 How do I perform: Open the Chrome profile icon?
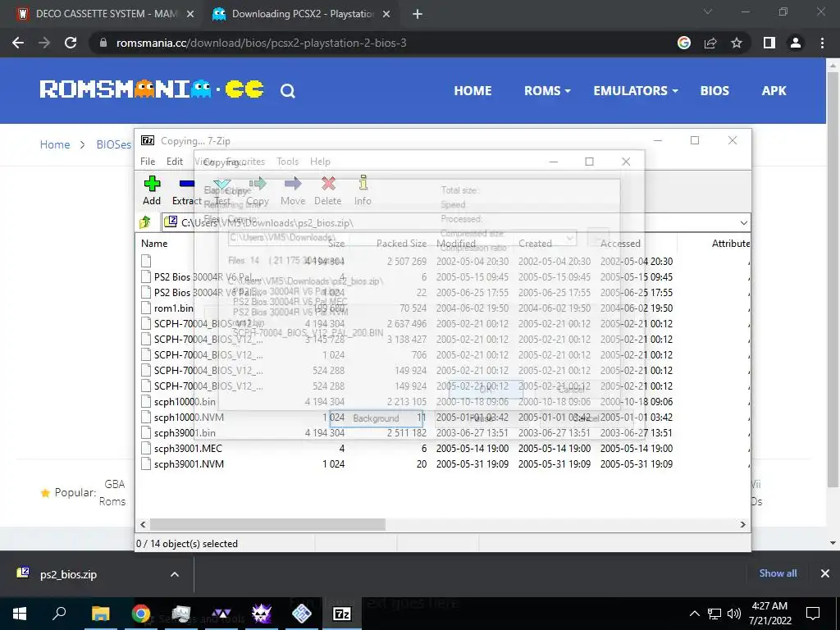796,43
